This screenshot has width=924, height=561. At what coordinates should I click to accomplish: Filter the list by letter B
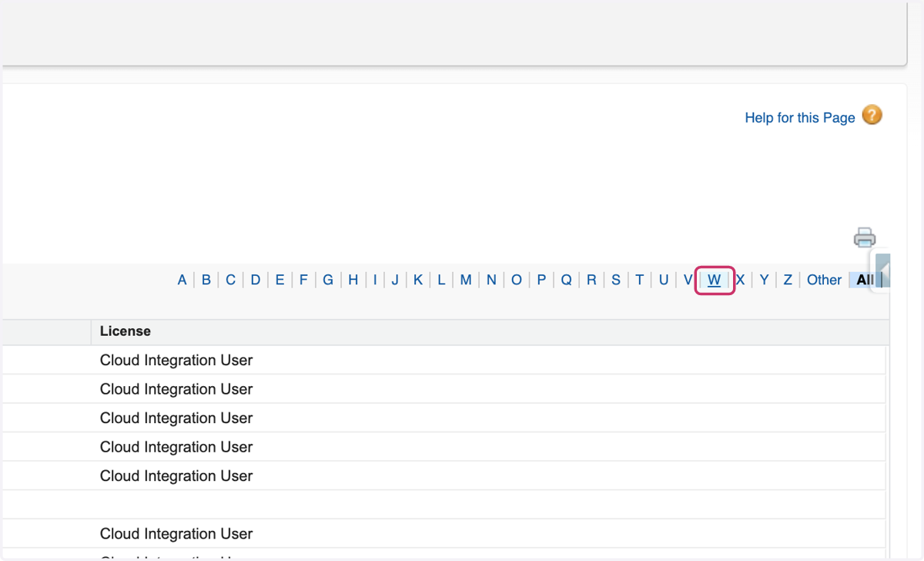point(206,280)
